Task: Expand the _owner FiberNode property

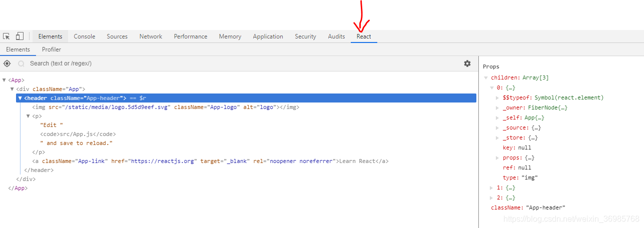Action: click(497, 108)
